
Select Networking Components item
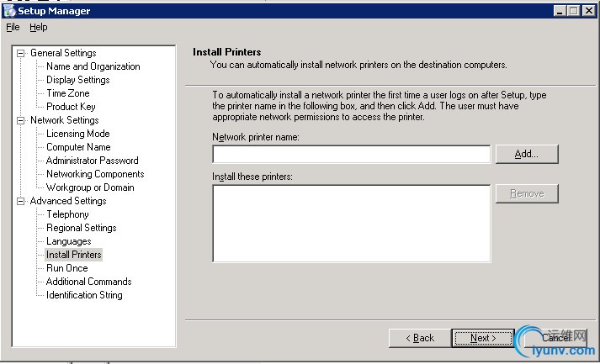tap(95, 174)
